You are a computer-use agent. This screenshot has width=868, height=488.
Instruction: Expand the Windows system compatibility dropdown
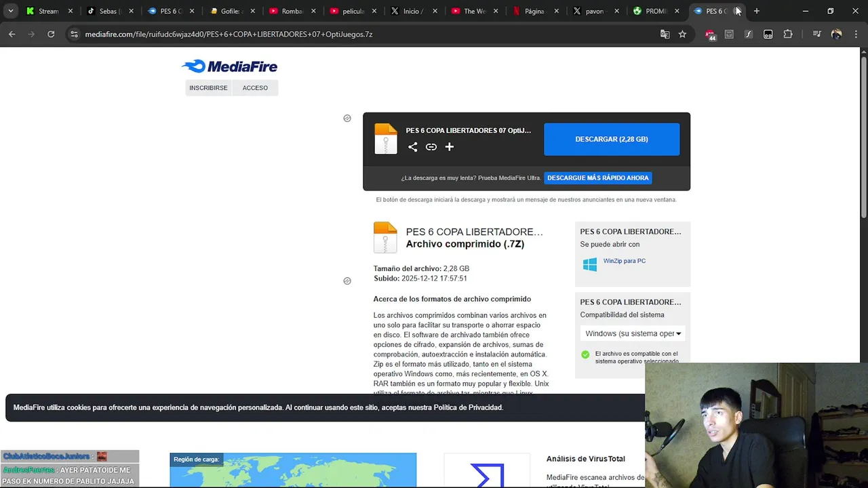pos(633,333)
